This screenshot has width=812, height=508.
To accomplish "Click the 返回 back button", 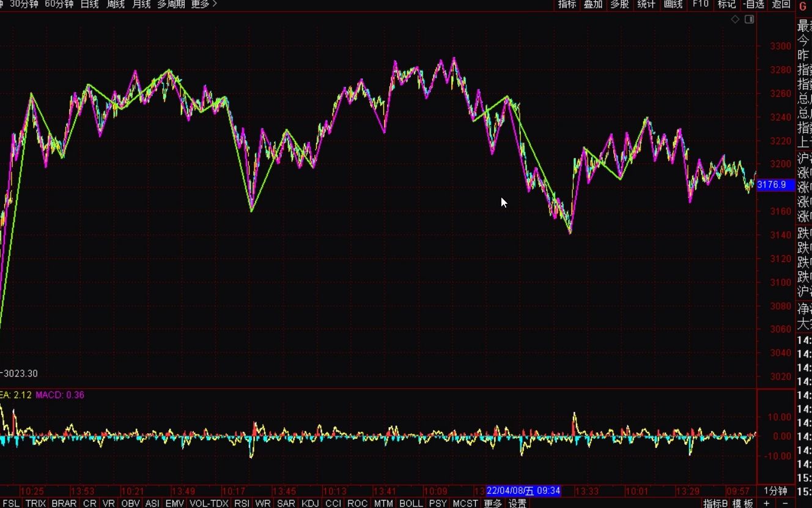I will pos(781,4).
